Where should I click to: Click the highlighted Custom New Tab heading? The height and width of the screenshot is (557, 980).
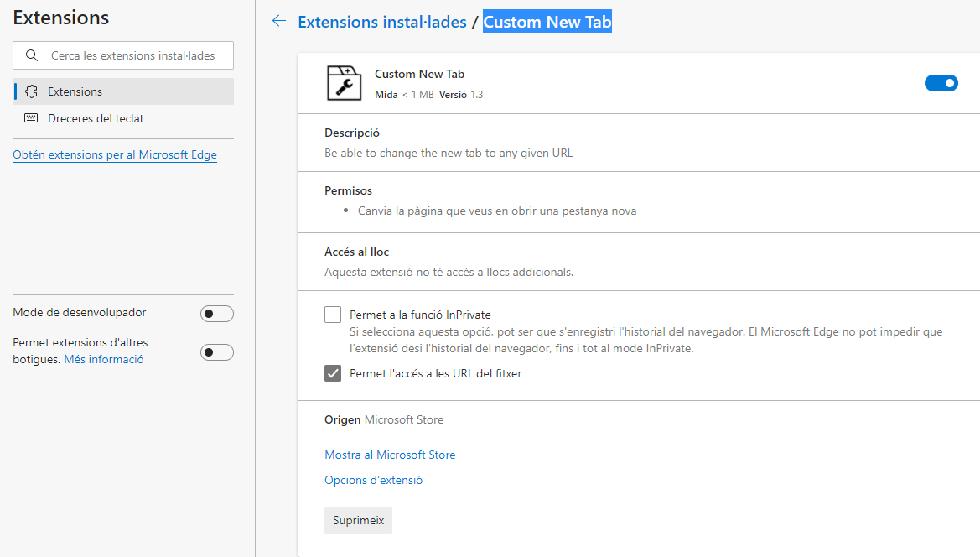click(x=547, y=22)
